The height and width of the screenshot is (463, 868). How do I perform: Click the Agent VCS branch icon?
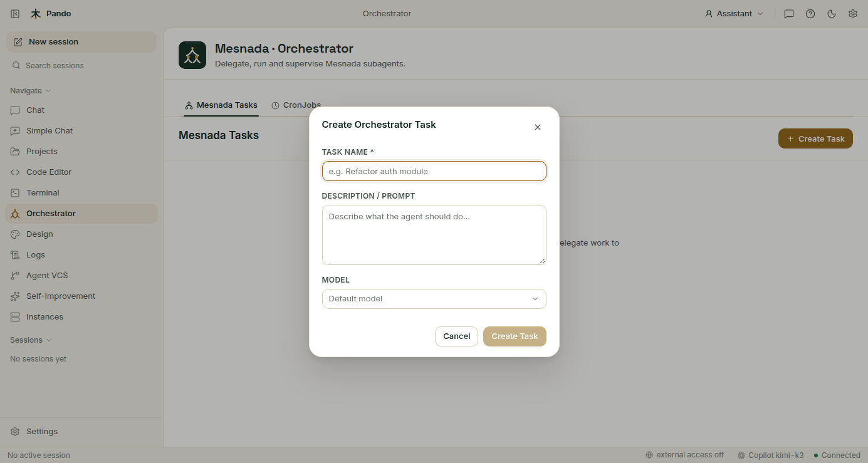coord(15,276)
